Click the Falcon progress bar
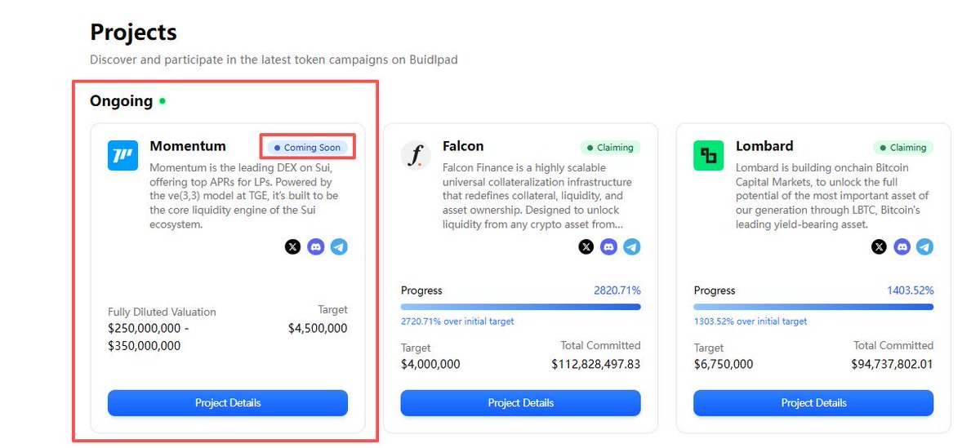Viewport: 980px width, 448px height. [x=520, y=307]
